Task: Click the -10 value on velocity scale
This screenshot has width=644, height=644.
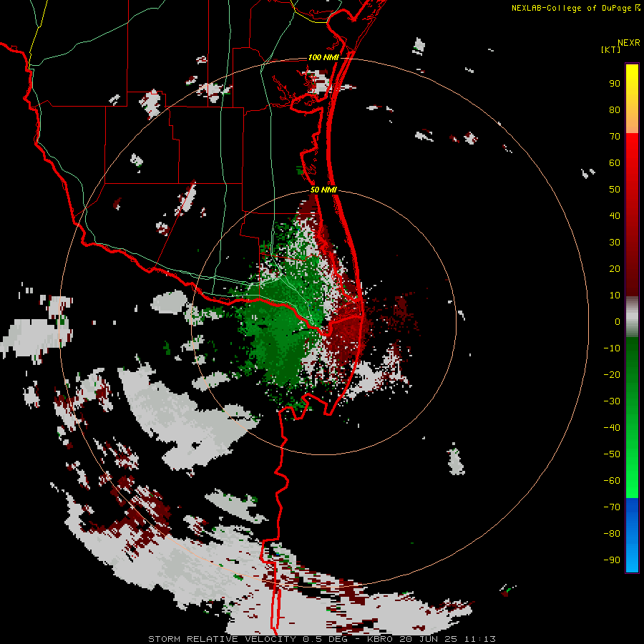Action: pos(612,348)
